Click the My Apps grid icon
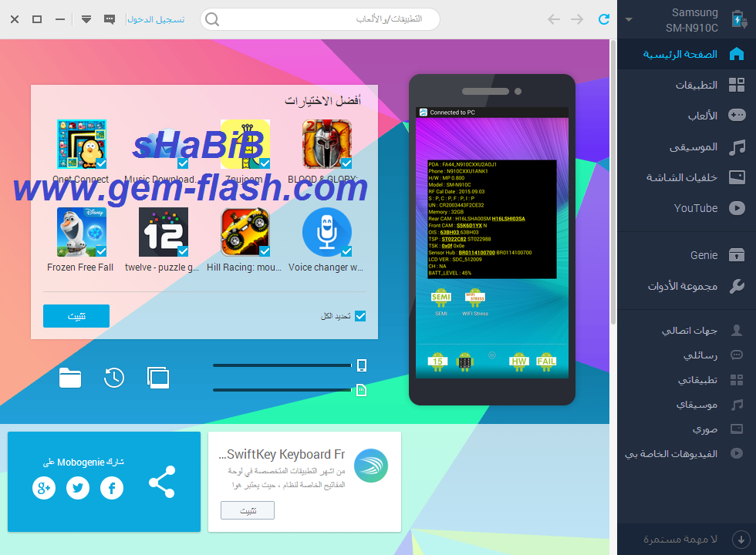Viewport: 756px width, 555px height. point(736,379)
